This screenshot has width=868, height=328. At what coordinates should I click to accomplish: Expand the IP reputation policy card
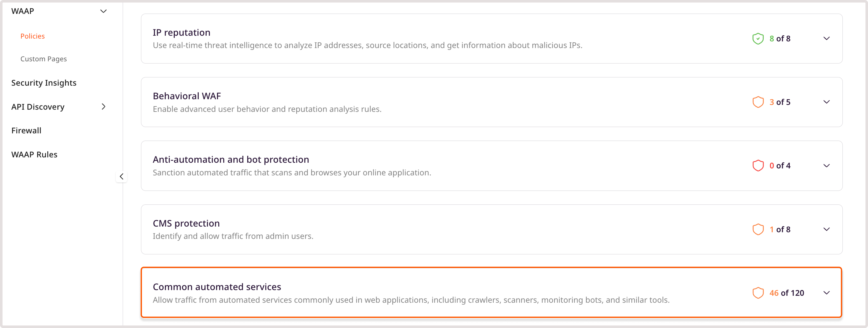click(x=827, y=38)
